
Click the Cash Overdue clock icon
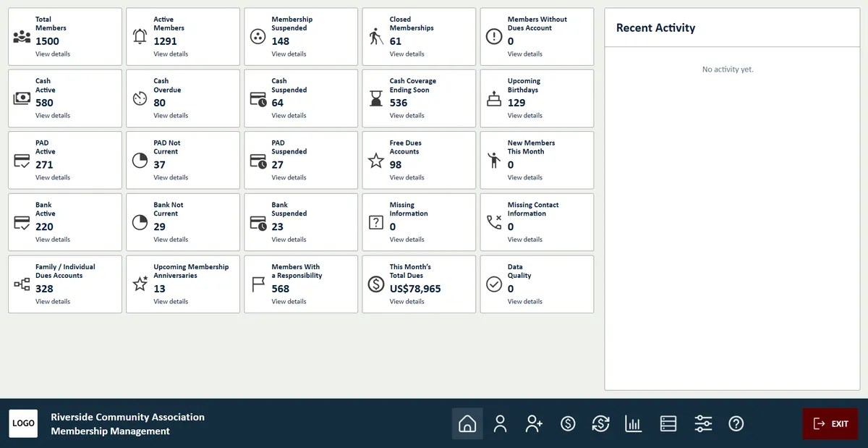[x=140, y=99]
